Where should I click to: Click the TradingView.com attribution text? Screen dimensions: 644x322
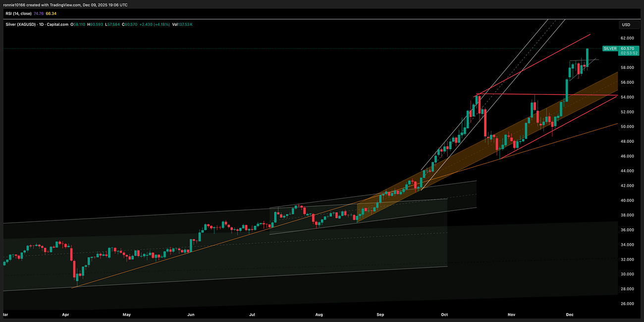(x=64, y=4)
